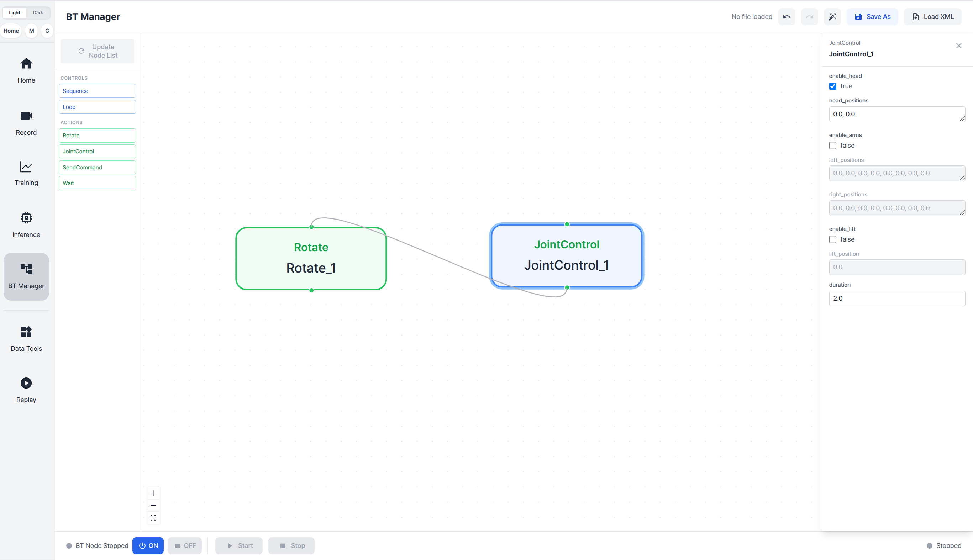Check the enable_arms checkbox
Screen dimensions: 973x560
832,146
